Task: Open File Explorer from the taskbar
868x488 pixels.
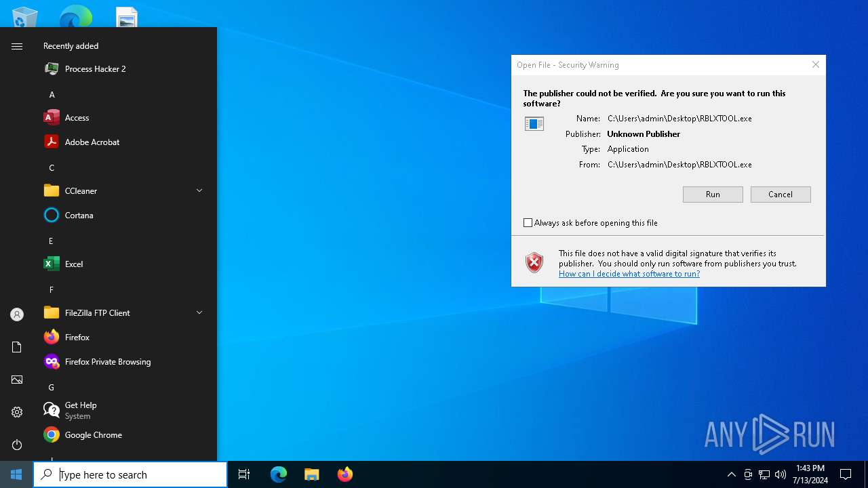Action: (x=311, y=474)
